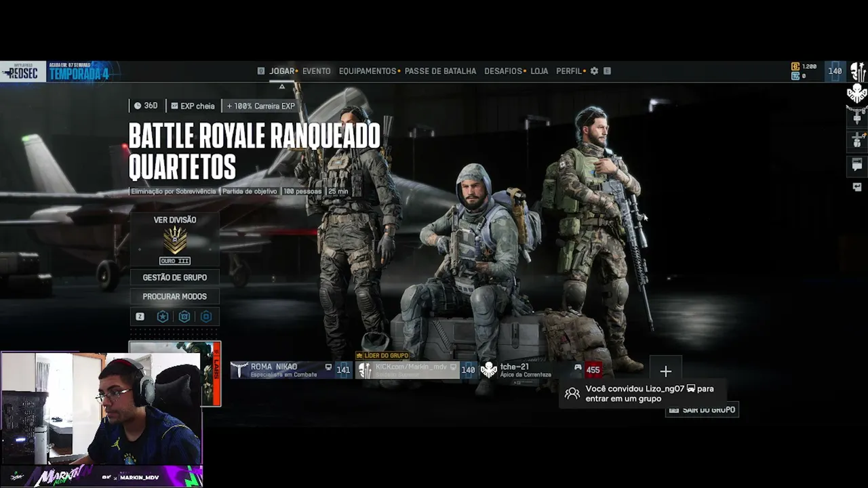The height and width of the screenshot is (488, 868).
Task: Click the 36D timer label
Action: [x=146, y=106]
